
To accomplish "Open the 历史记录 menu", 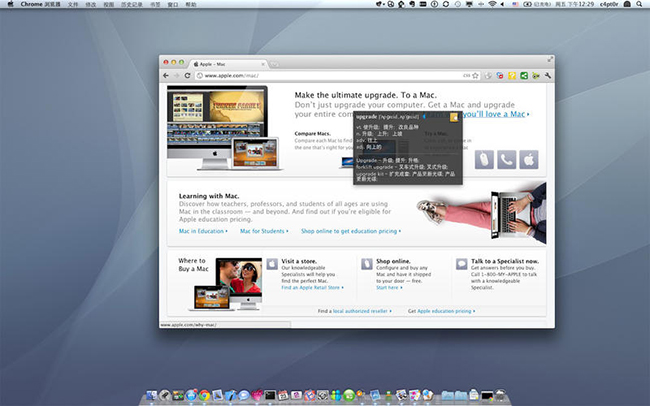I will tap(132, 5).
